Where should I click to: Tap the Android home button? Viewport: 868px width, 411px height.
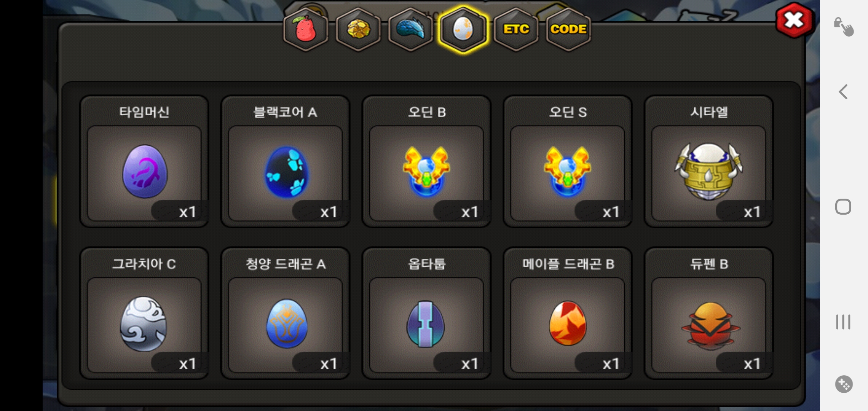click(x=843, y=207)
